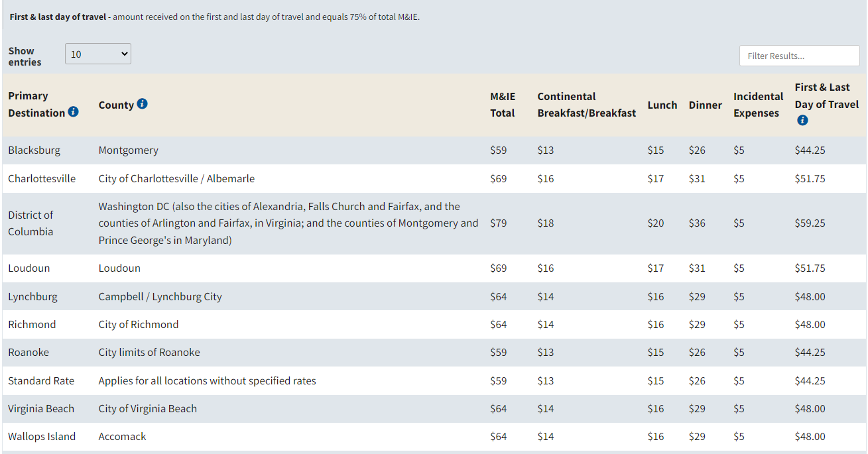Select the Charlottesville row destination
Screen dimensions: 868x454
[42, 179]
